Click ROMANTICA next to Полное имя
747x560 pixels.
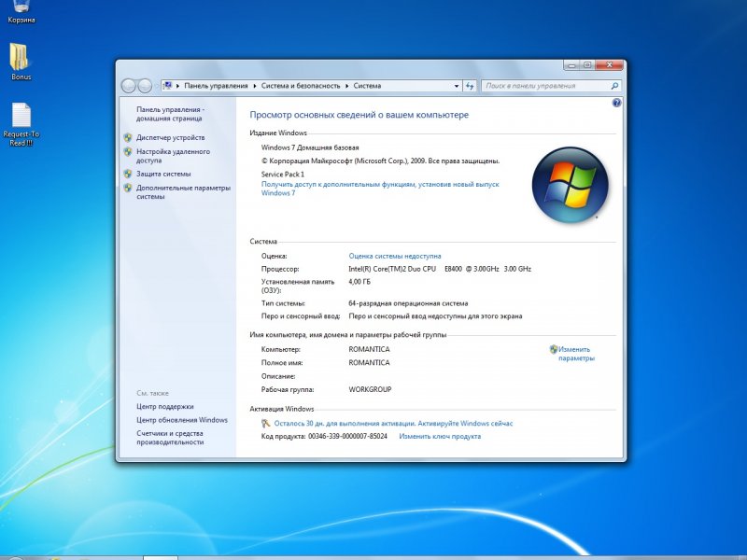click(x=369, y=363)
